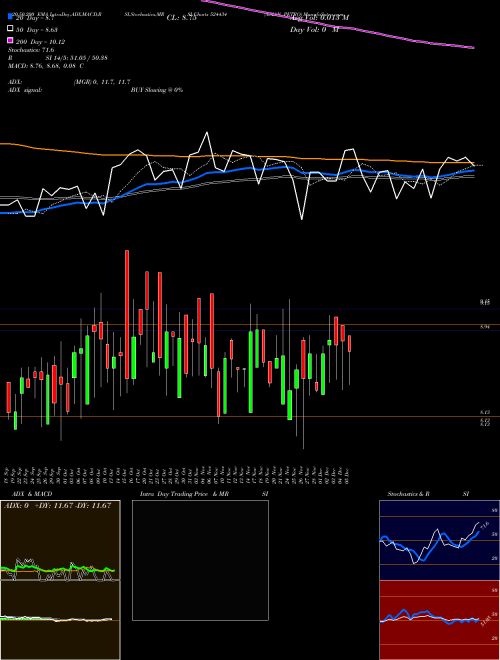Click the blue 20 Day legend swatch
Viewport: 500px width, 660px height.
tap(10, 17)
